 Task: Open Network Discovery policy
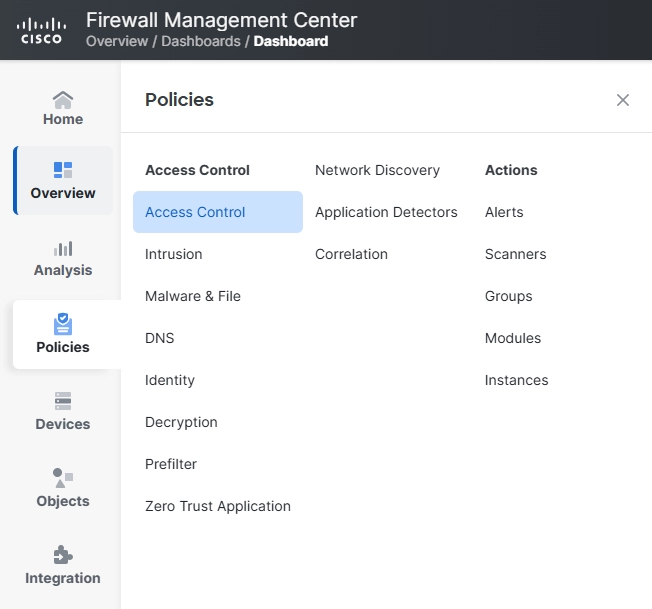(378, 170)
